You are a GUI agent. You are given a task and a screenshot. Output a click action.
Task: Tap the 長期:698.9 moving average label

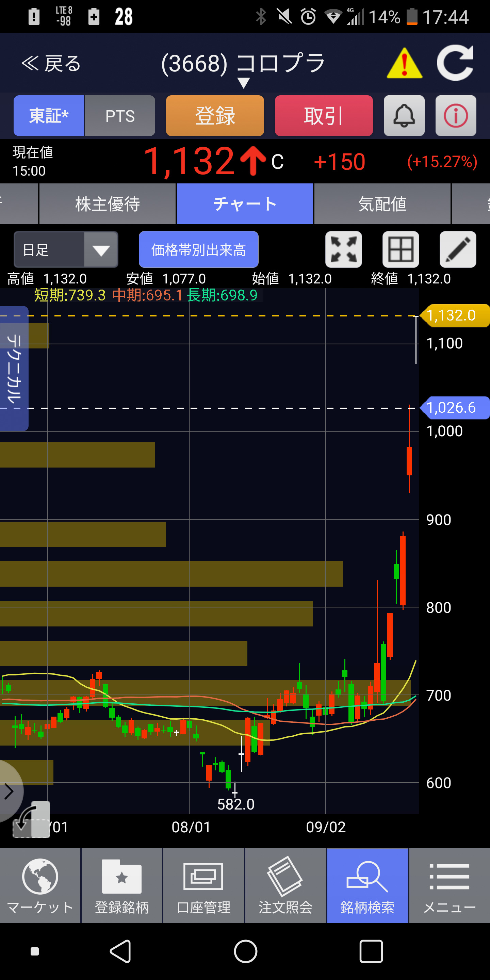(222, 295)
